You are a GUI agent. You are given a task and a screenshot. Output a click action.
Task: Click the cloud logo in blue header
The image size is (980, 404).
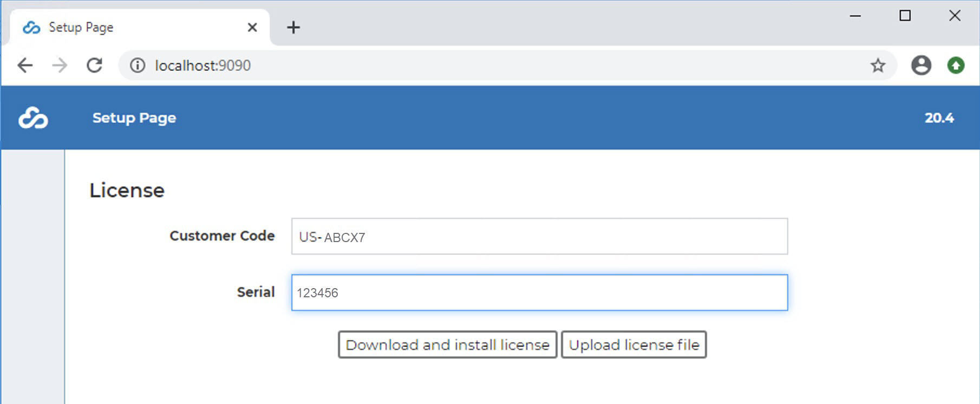click(x=33, y=118)
